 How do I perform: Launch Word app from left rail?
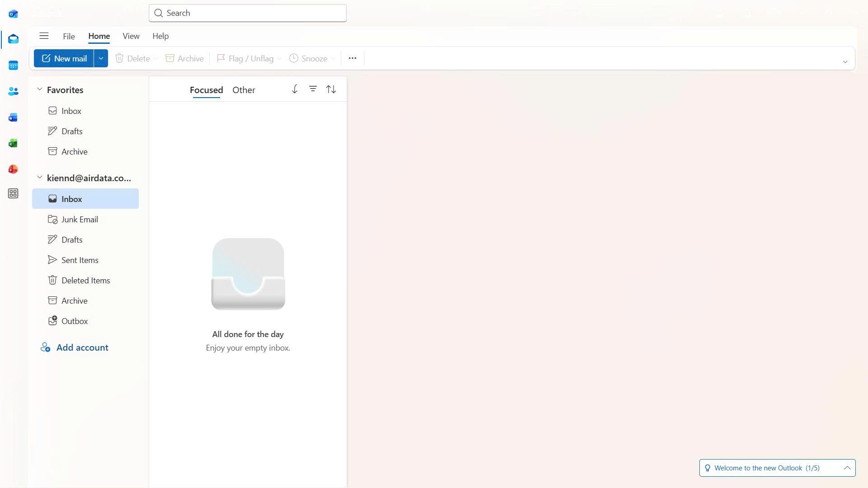pos(13,117)
